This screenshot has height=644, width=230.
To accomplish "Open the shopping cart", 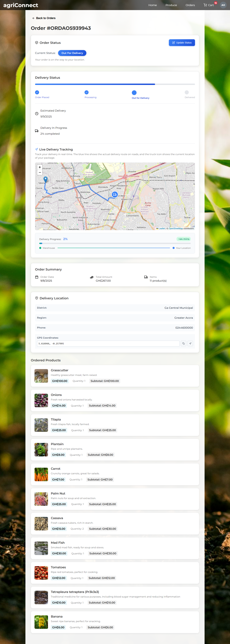I will [209, 5].
